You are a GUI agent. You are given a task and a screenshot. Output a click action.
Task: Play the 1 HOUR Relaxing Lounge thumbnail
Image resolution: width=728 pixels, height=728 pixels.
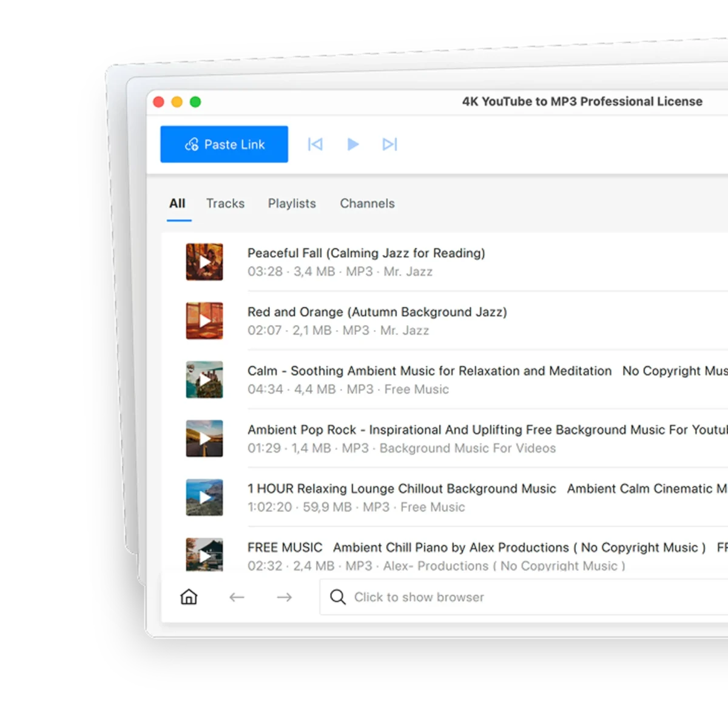pos(204,497)
